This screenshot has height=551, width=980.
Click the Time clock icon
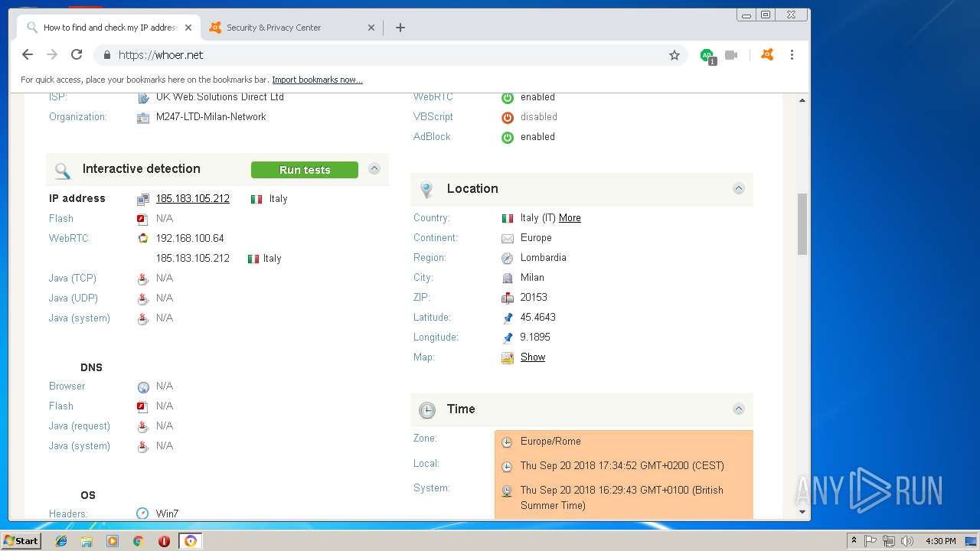pos(427,410)
